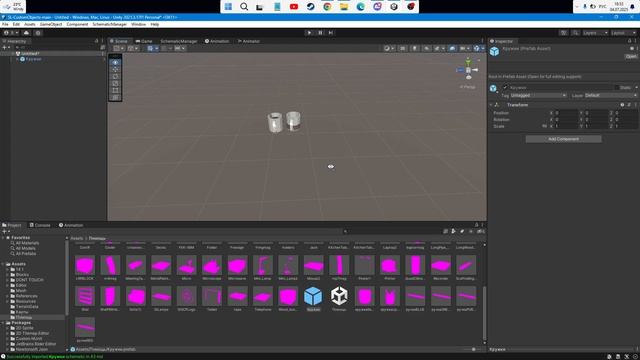Click the Step forward button

[331, 33]
